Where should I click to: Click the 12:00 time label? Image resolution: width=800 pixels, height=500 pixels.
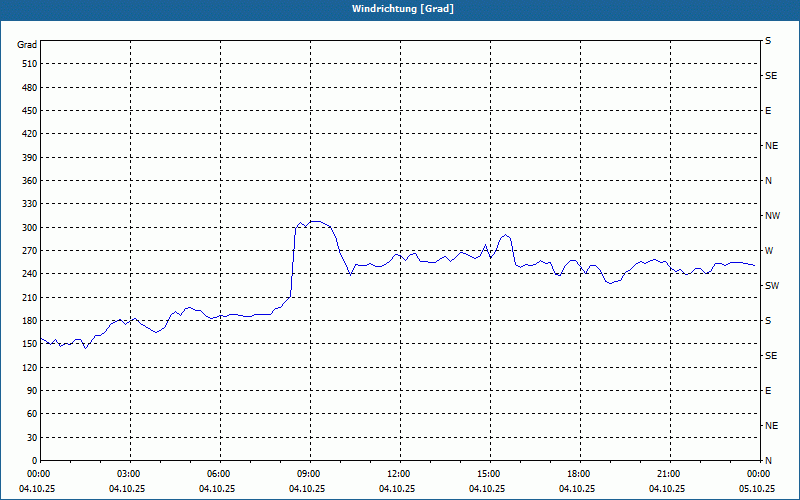[x=398, y=474]
